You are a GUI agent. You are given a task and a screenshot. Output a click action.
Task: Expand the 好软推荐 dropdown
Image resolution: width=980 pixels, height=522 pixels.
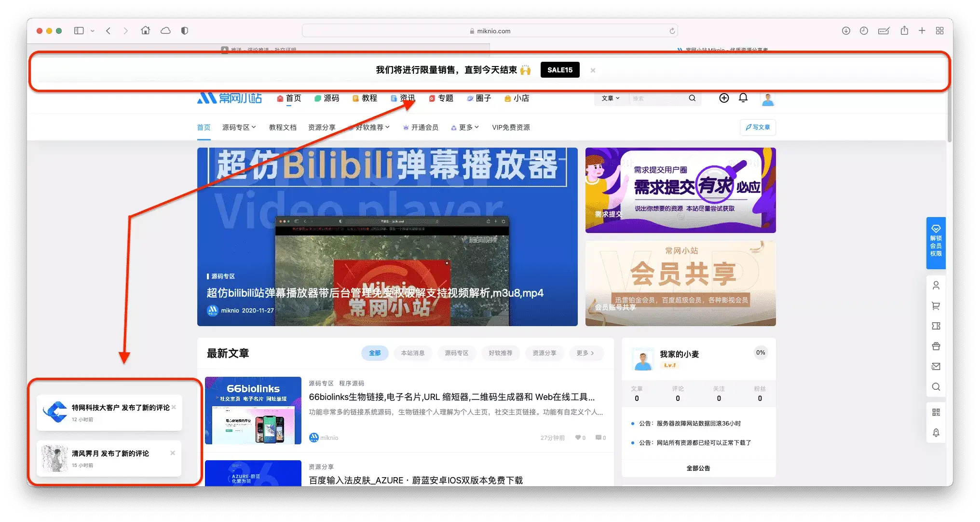point(371,127)
